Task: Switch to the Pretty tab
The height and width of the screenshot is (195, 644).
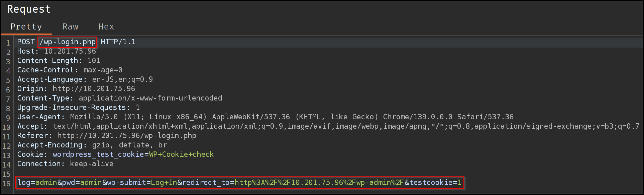Action: point(26,27)
